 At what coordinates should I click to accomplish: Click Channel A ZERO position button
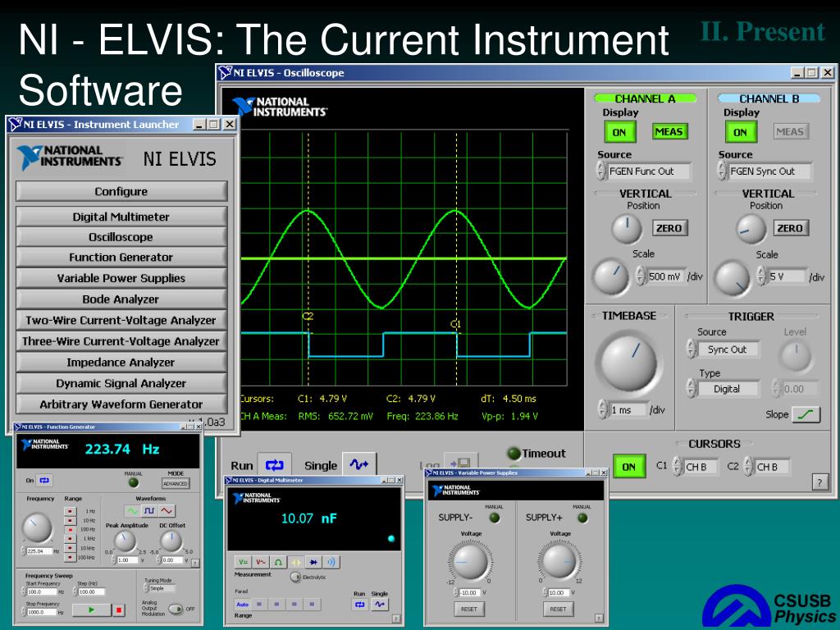pos(669,228)
